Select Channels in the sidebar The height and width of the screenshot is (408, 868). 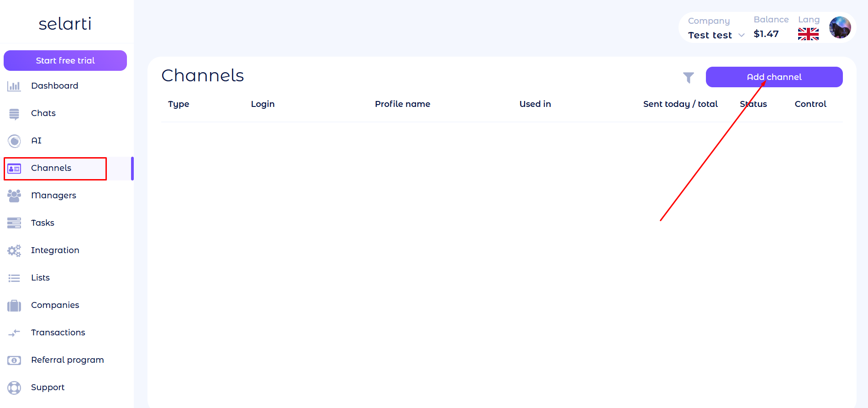(x=51, y=168)
